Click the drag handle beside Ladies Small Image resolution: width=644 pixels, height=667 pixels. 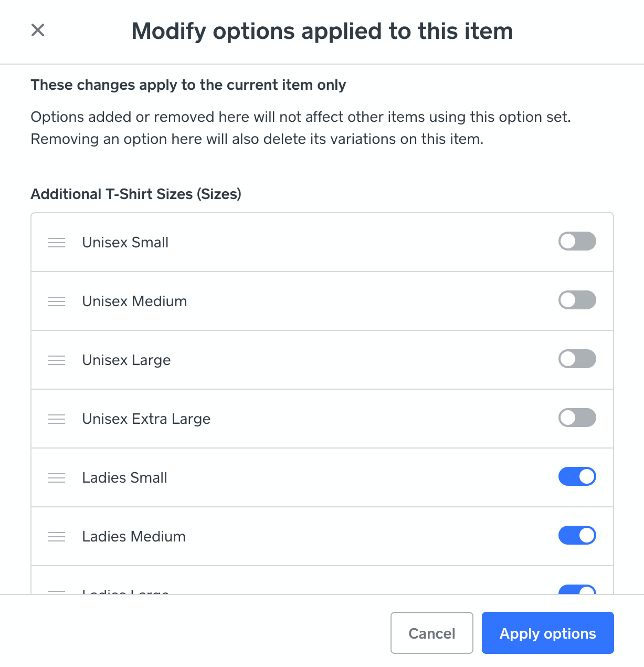coord(57,478)
